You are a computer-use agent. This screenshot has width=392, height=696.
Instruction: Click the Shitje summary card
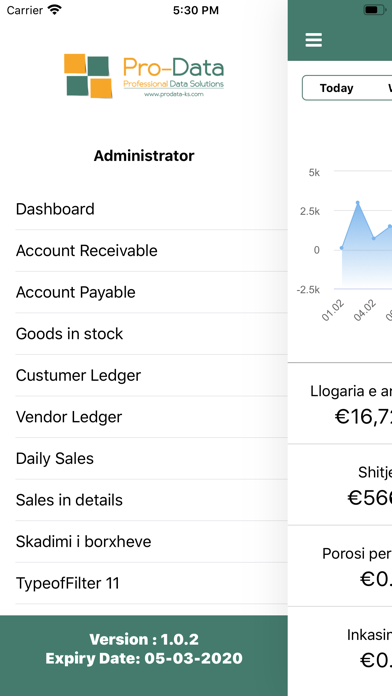(340, 485)
